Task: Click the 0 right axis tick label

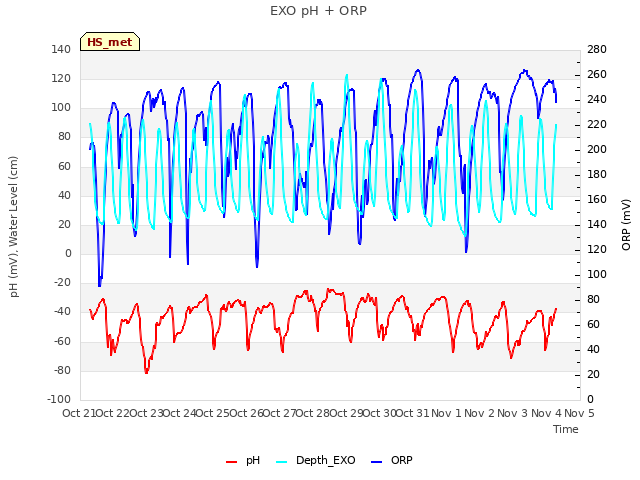Action: (x=590, y=399)
